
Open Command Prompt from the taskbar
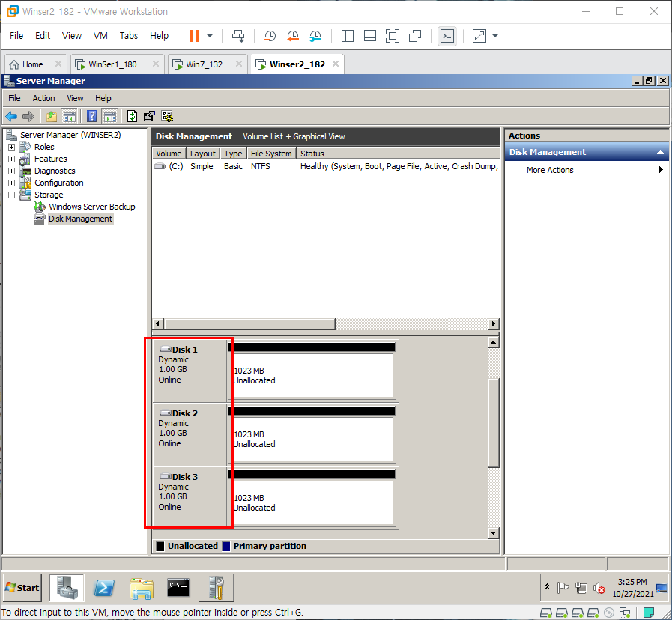click(x=178, y=588)
